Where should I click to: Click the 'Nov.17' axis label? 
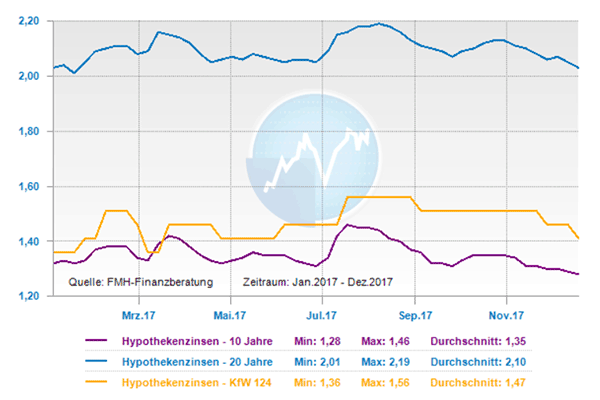click(506, 315)
